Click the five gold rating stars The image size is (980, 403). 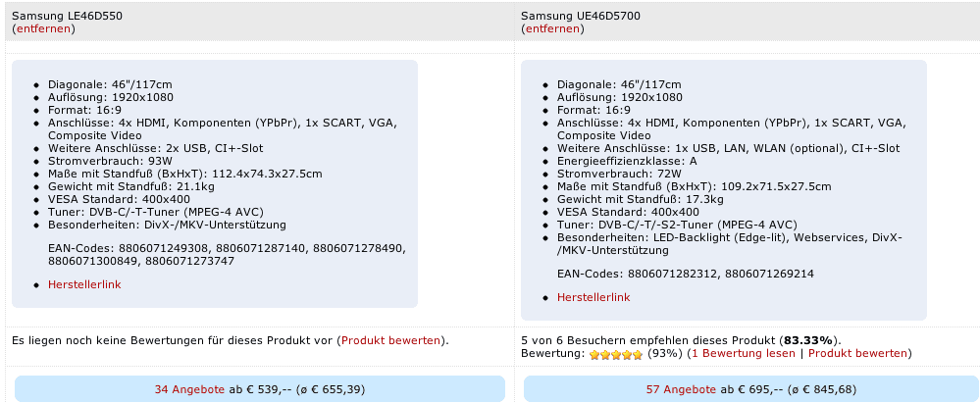click(x=616, y=354)
